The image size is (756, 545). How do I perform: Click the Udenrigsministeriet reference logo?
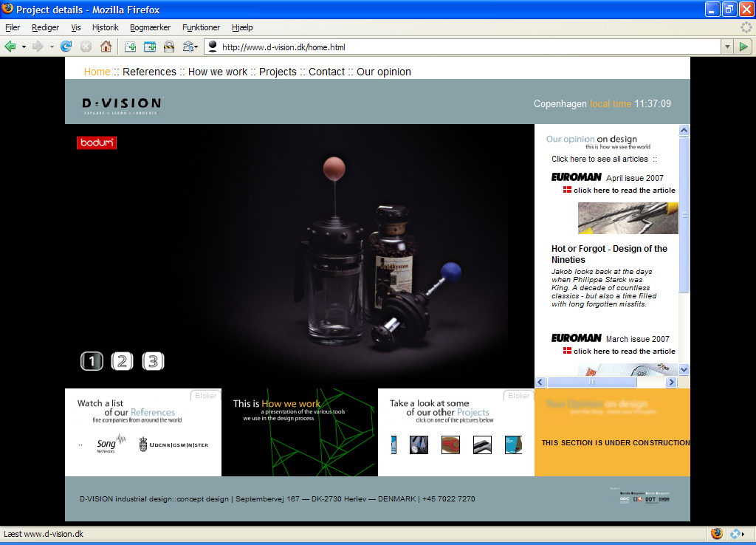click(173, 445)
